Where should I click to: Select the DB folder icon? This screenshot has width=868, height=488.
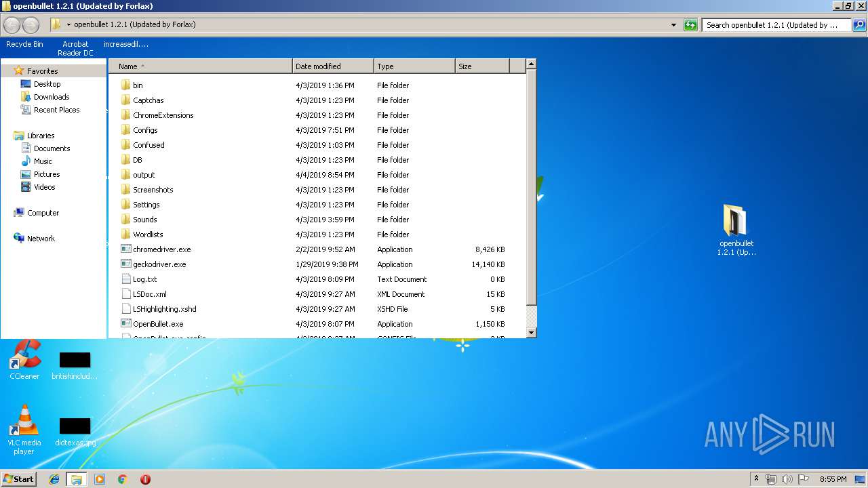[x=125, y=160]
